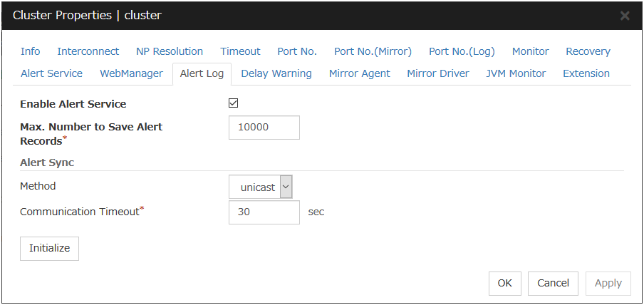Switch to the Info tab
The width and height of the screenshot is (644, 305).
coord(31,51)
